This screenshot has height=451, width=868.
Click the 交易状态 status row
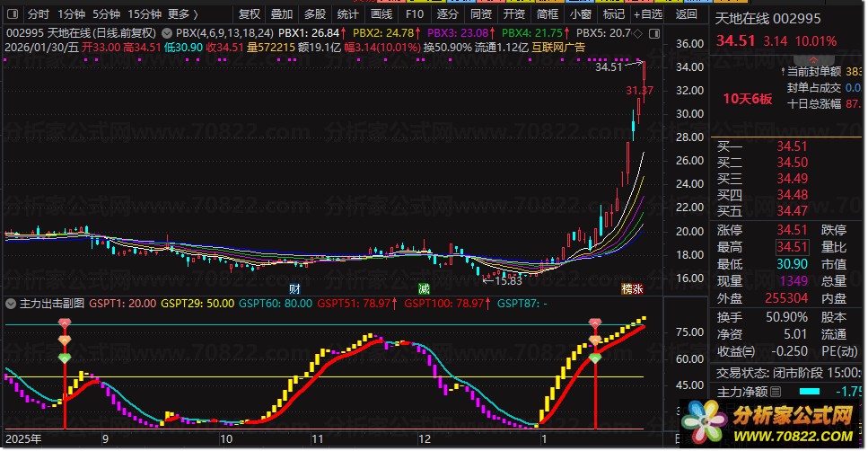pyautogui.click(x=789, y=373)
